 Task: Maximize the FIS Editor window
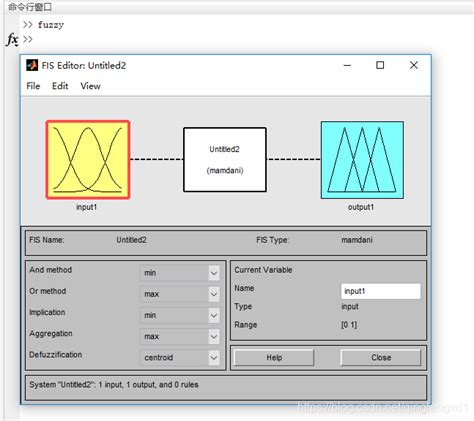click(380, 65)
